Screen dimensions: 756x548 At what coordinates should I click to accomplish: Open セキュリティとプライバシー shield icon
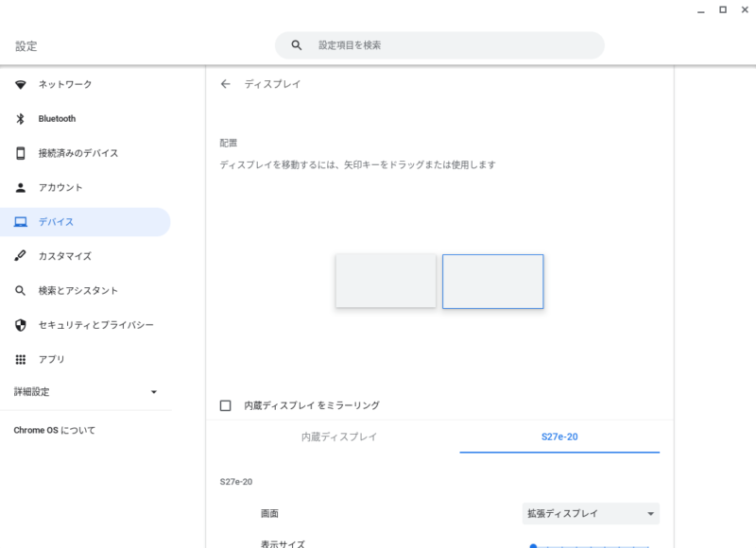pyautogui.click(x=20, y=325)
